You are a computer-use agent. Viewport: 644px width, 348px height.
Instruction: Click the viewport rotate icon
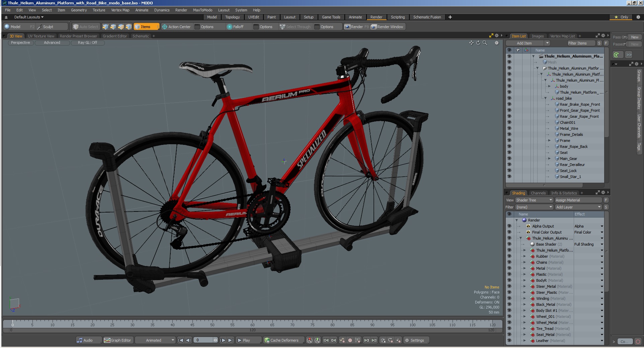(478, 43)
